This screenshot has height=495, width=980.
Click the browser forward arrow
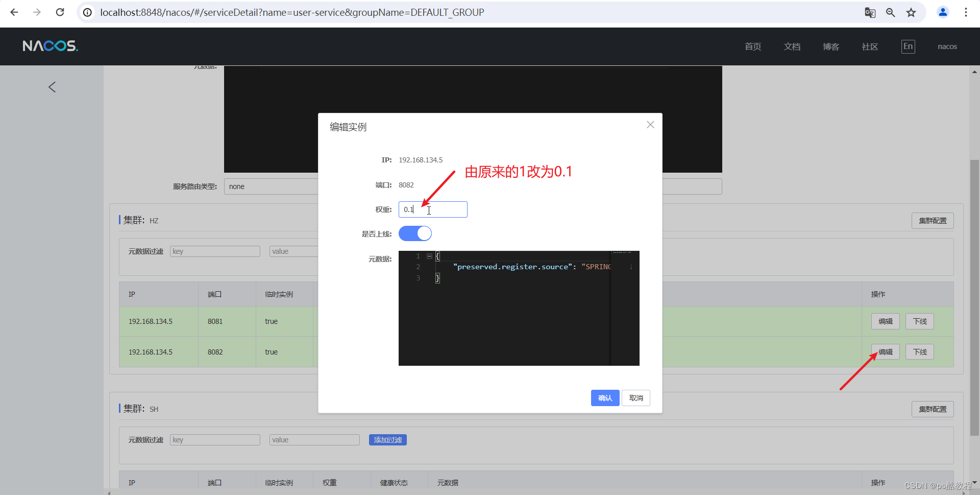(x=37, y=12)
